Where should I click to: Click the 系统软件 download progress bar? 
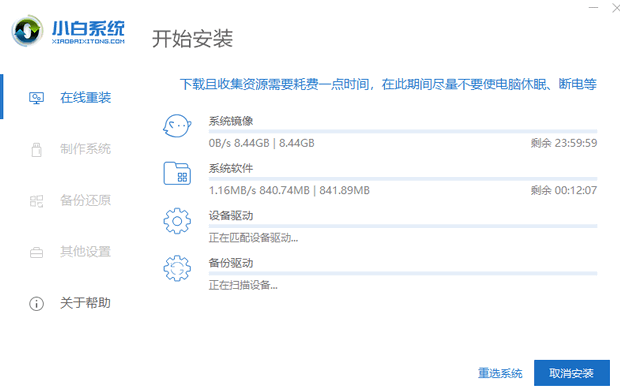[403, 179]
